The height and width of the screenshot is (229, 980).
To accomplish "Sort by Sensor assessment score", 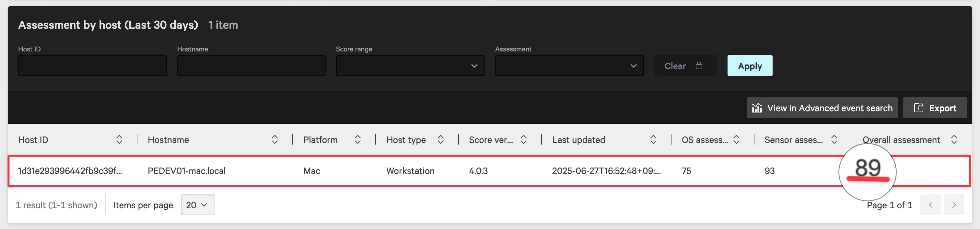I will 834,140.
